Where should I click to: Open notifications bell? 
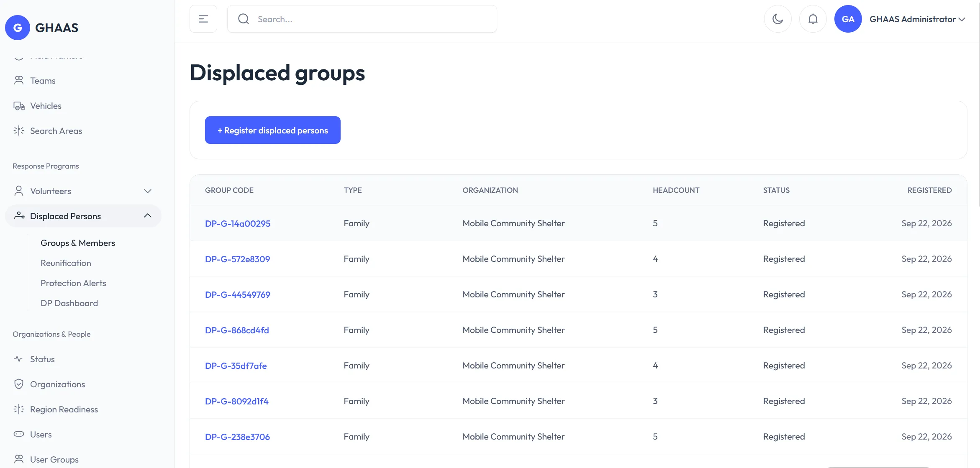coord(813,19)
